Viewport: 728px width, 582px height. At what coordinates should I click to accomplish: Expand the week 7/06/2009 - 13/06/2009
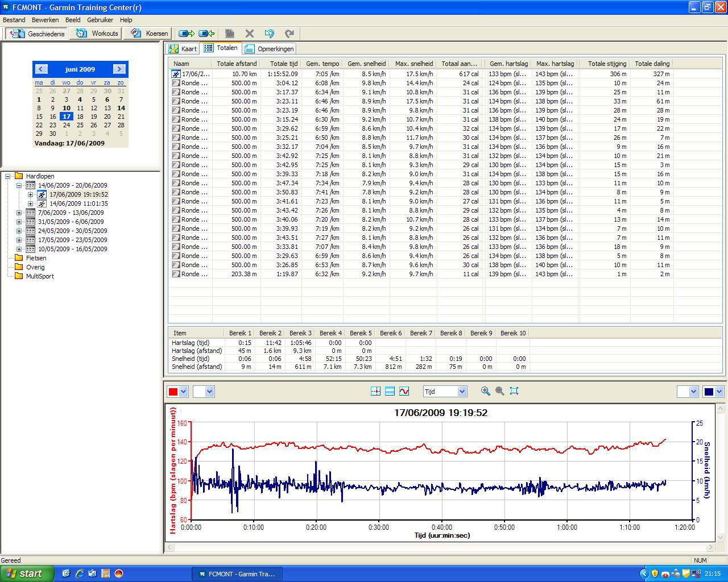tap(19, 213)
